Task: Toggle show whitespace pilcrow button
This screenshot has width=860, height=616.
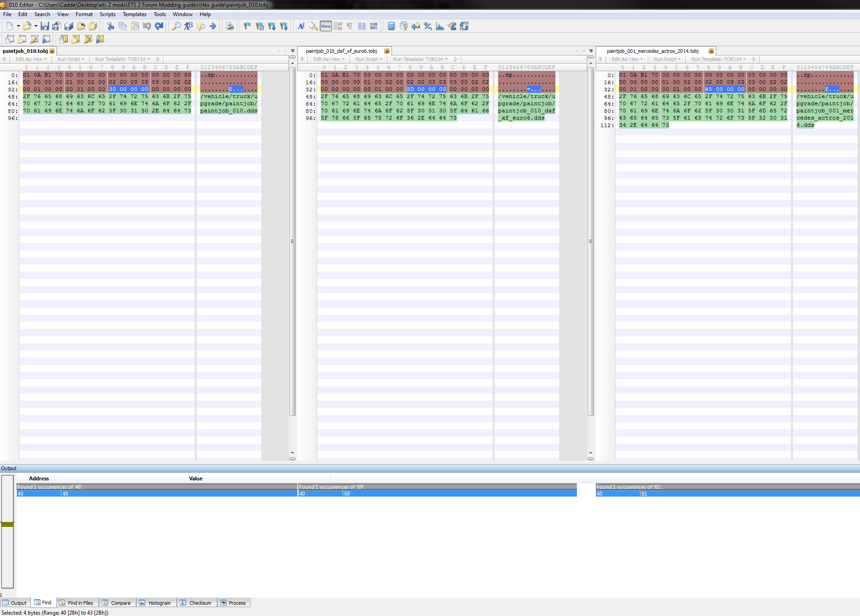Action: (349, 26)
